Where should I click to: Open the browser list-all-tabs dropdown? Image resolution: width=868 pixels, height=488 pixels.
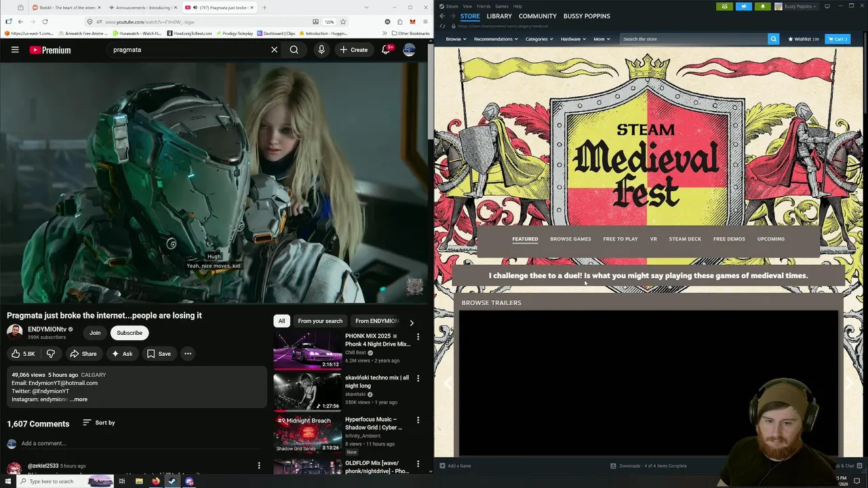[x=366, y=7]
